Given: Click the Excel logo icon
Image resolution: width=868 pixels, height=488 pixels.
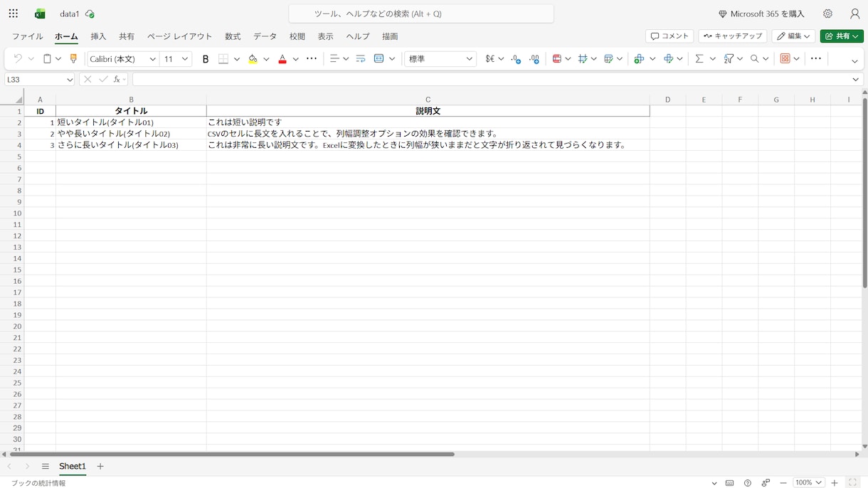Looking at the screenshot, I should tap(40, 14).
